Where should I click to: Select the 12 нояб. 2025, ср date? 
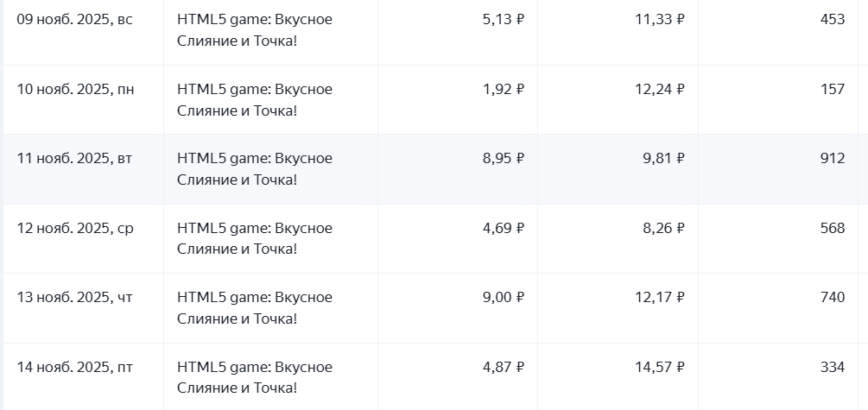coord(75,228)
